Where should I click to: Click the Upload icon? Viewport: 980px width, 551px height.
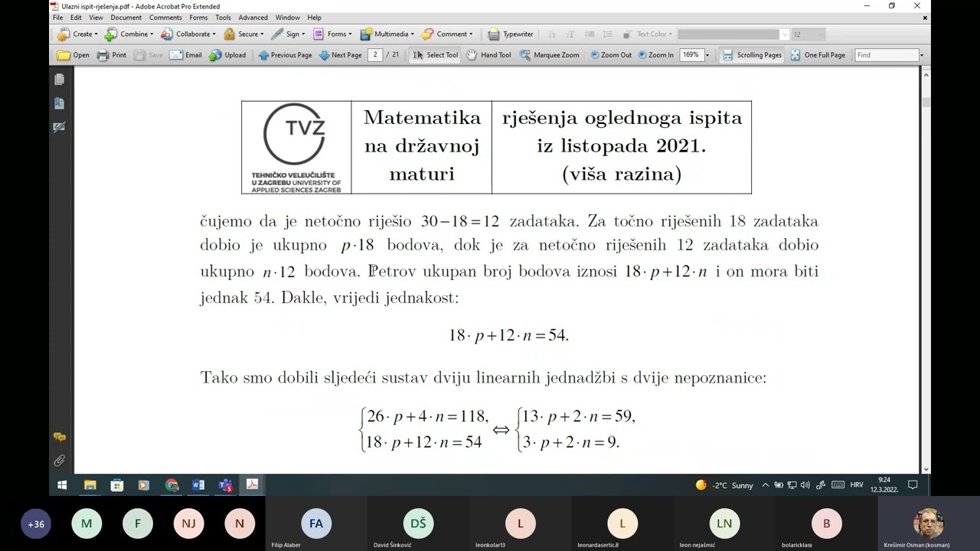click(x=227, y=55)
